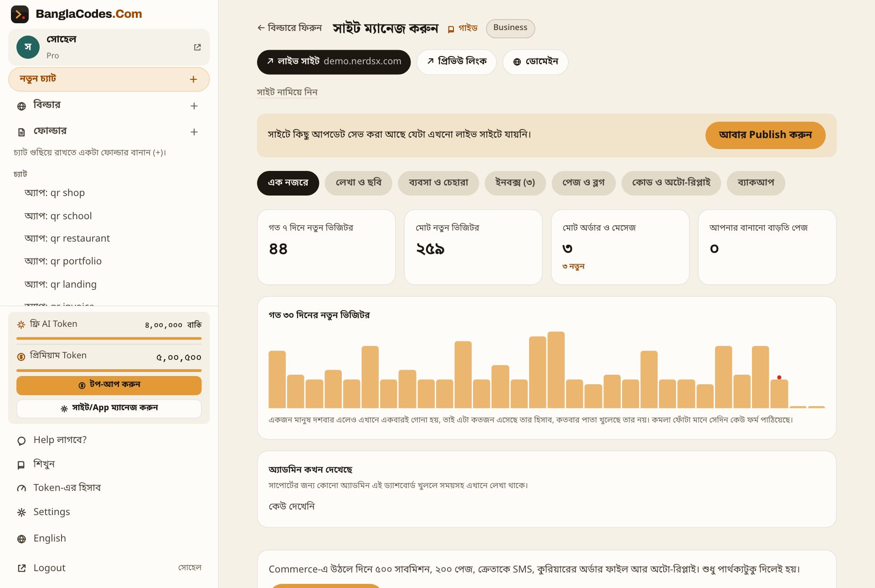Click টপ-আপ করুন button
This screenshot has width=875, height=588.
(x=109, y=385)
